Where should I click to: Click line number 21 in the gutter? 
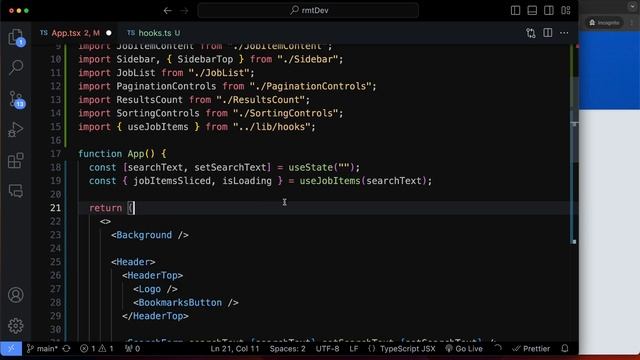56,208
